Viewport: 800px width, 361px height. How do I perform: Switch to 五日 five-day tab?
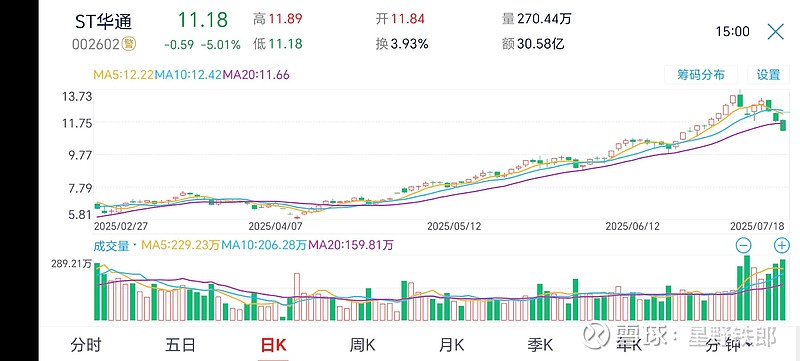click(180, 345)
